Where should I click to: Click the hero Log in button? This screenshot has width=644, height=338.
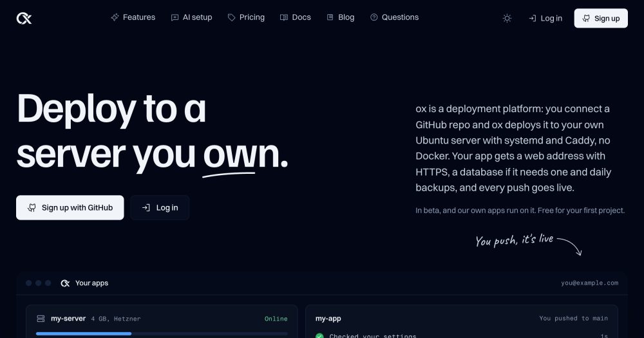tap(160, 207)
